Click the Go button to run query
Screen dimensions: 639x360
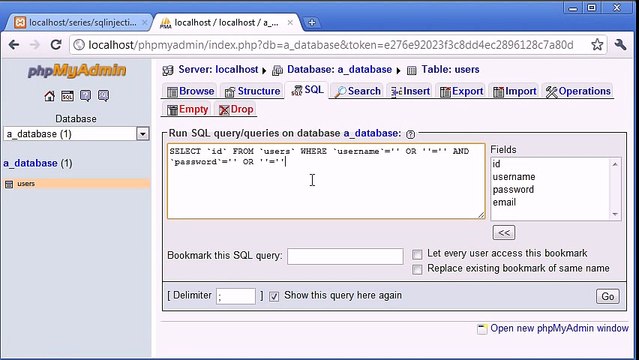click(x=608, y=296)
